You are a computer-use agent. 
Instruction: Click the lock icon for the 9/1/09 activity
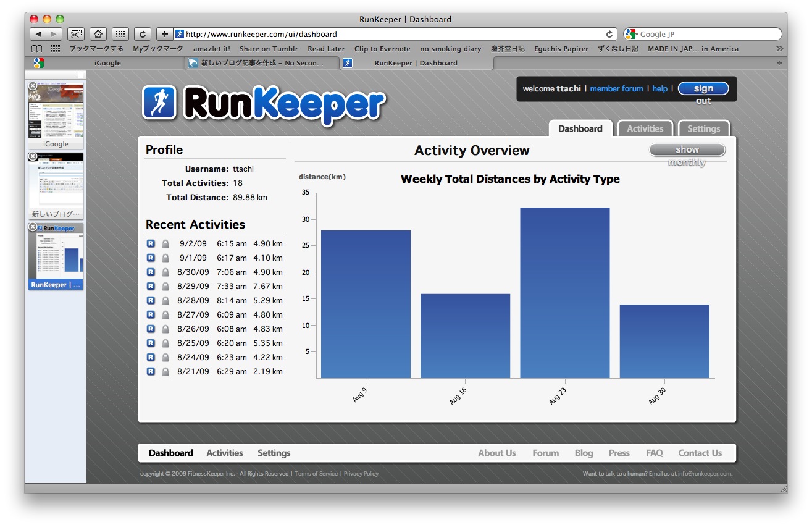(x=165, y=258)
